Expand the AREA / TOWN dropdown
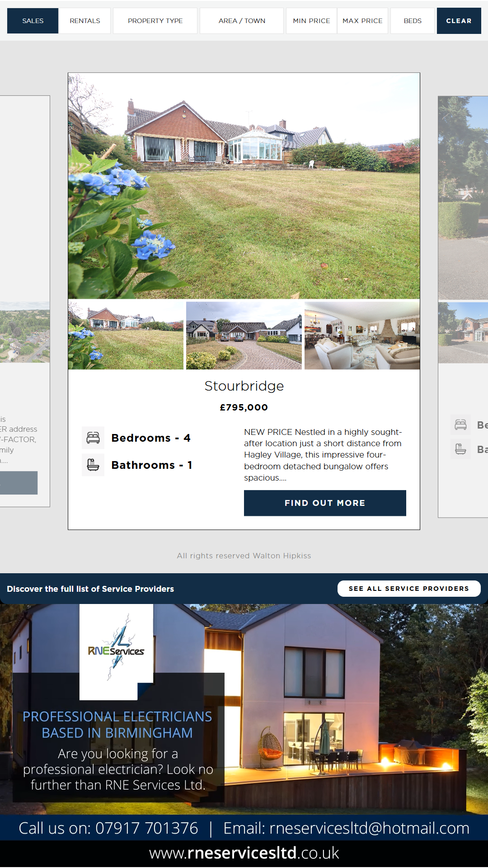 pos(242,21)
